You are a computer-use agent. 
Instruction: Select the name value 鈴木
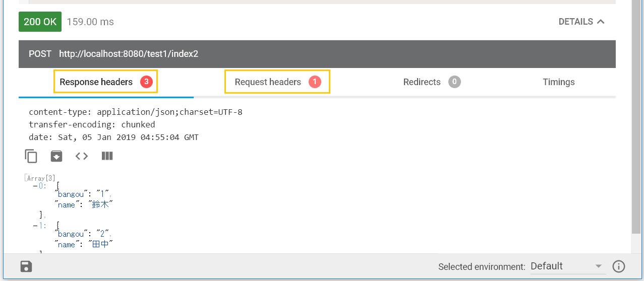101,204
